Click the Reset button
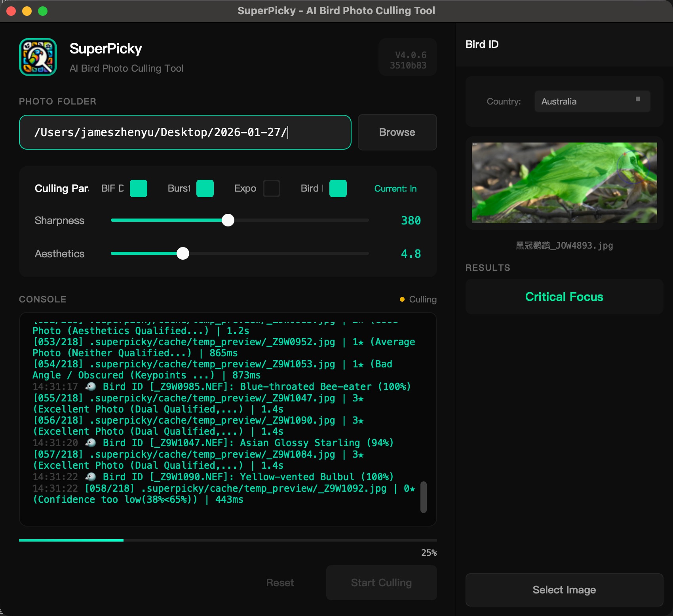673x616 pixels. pyautogui.click(x=280, y=583)
